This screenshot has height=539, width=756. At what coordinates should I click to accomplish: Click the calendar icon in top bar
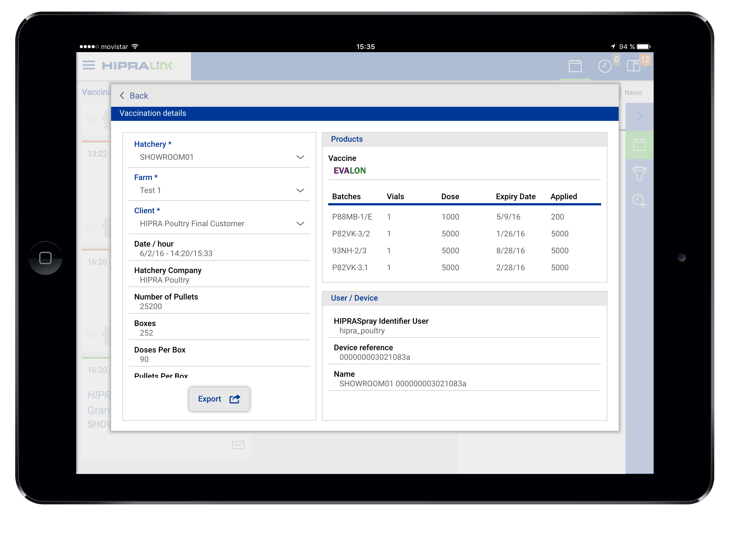(x=575, y=66)
